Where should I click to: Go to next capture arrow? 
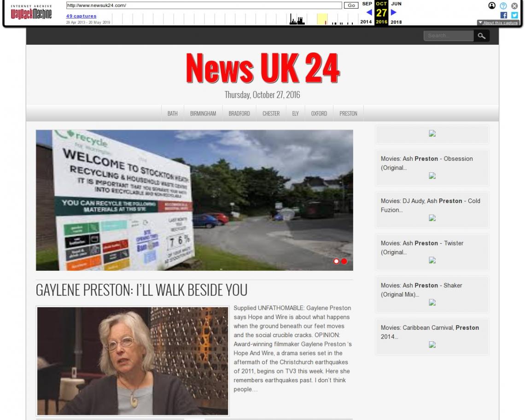(x=394, y=12)
